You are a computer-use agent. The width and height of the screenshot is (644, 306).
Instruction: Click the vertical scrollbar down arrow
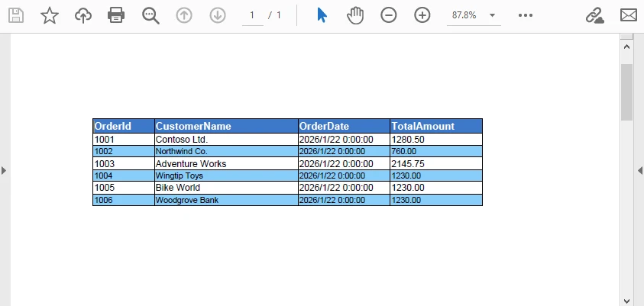tap(626, 301)
